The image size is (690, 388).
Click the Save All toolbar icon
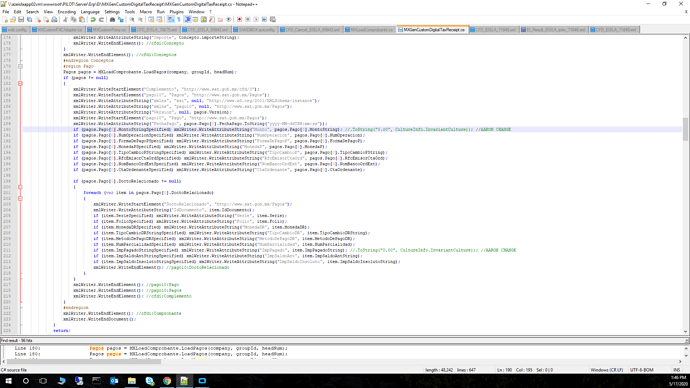pyautogui.click(x=29, y=19)
